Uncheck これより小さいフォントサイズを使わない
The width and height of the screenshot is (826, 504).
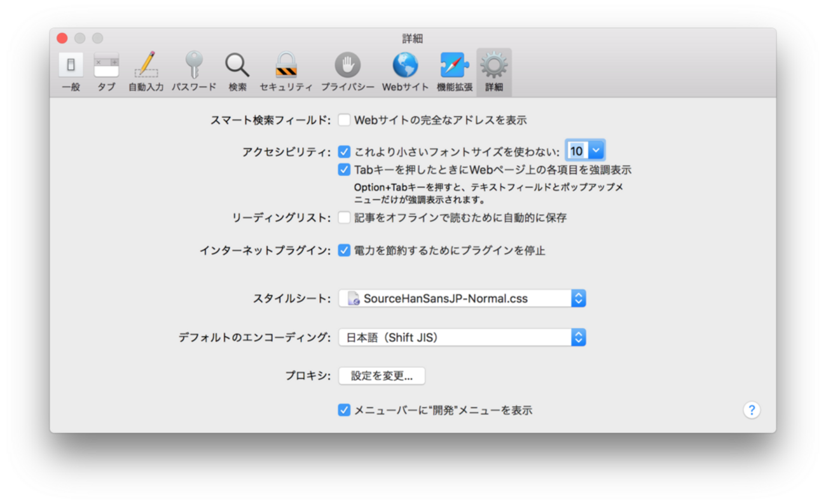point(344,152)
